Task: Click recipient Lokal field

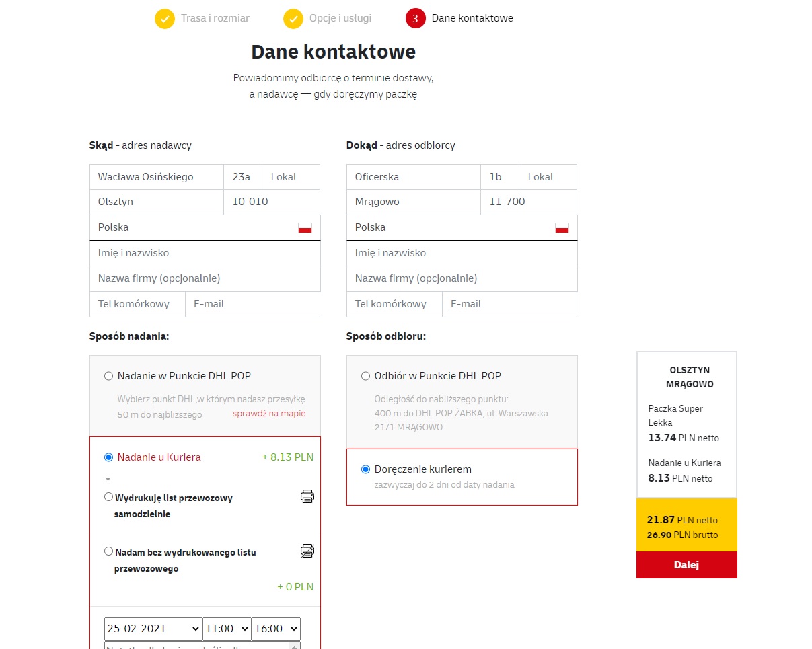Action: pyautogui.click(x=548, y=177)
